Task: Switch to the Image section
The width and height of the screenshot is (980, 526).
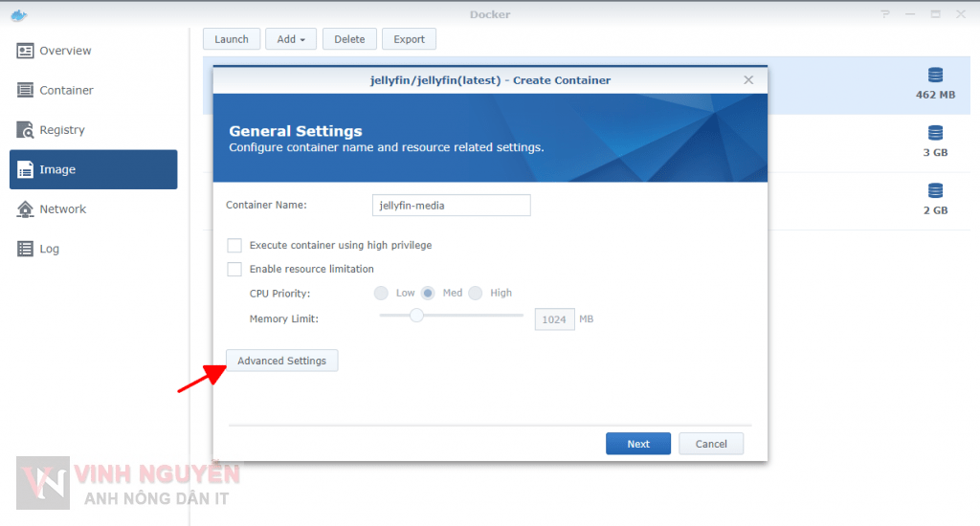Action: [x=93, y=169]
